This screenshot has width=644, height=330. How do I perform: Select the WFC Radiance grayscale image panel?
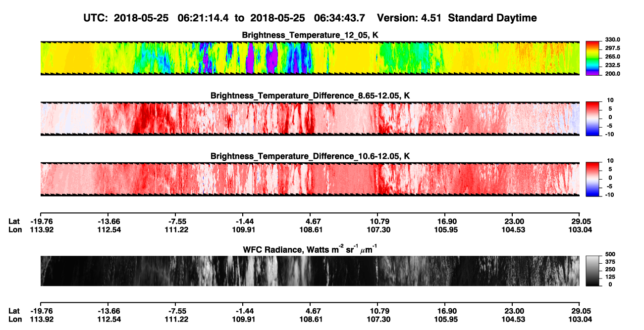coord(310,271)
